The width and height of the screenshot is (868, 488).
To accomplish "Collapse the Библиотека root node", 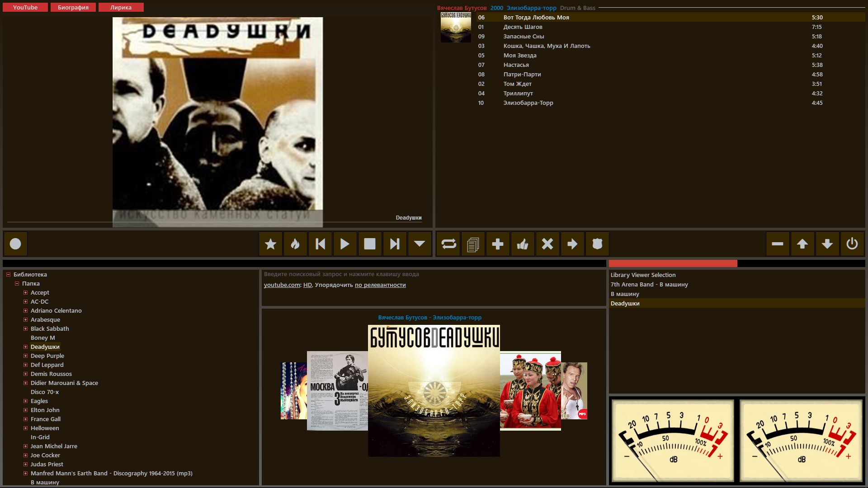I will 8,275.
